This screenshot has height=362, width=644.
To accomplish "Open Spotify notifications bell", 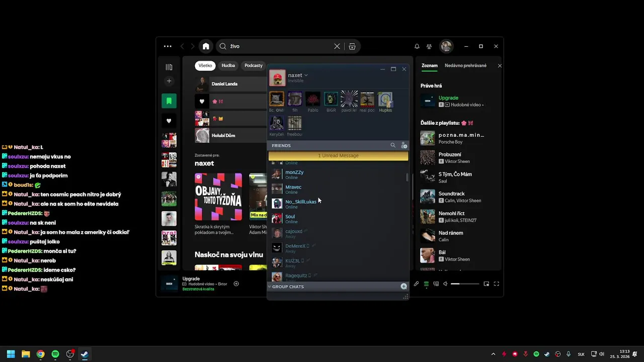I will point(417,46).
